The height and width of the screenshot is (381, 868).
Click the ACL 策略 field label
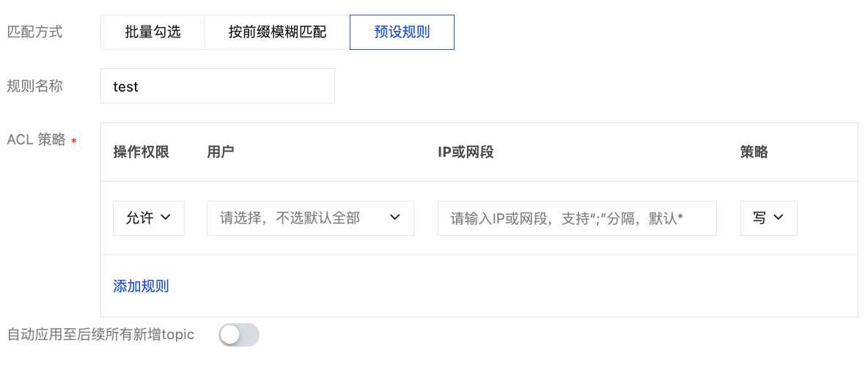(x=37, y=140)
